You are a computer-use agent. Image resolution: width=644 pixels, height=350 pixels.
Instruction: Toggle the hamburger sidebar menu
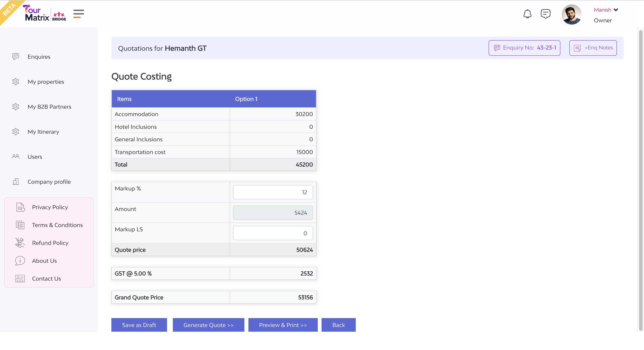[x=78, y=14]
